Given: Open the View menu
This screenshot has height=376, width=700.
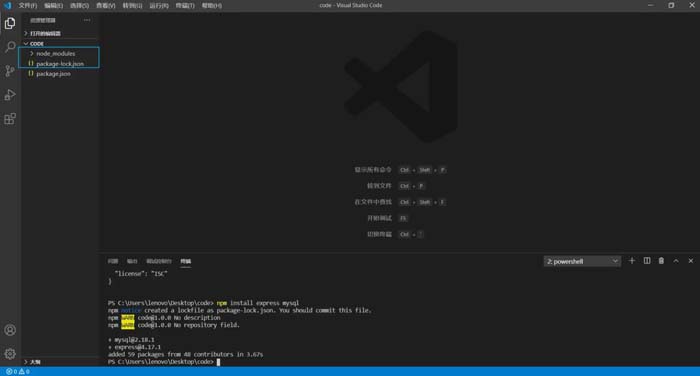Looking at the screenshot, I should point(106,5).
